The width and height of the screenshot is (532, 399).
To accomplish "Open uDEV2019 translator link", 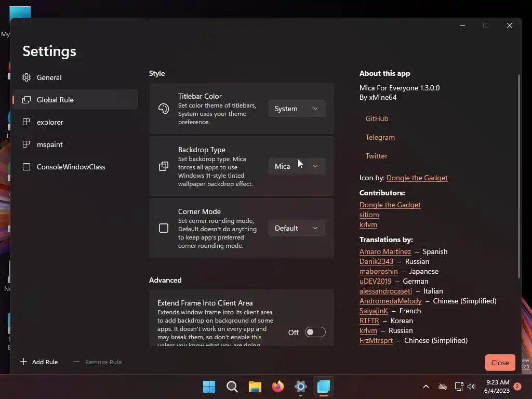I will click(375, 281).
